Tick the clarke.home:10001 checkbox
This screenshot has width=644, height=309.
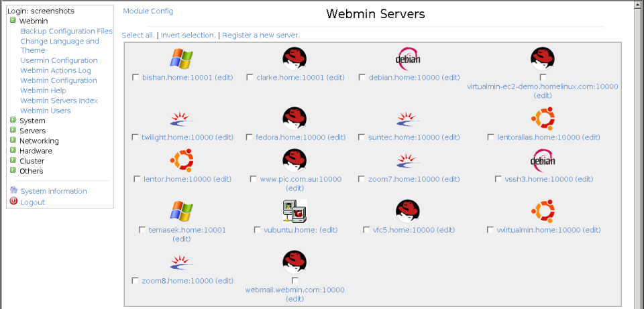pyautogui.click(x=250, y=77)
